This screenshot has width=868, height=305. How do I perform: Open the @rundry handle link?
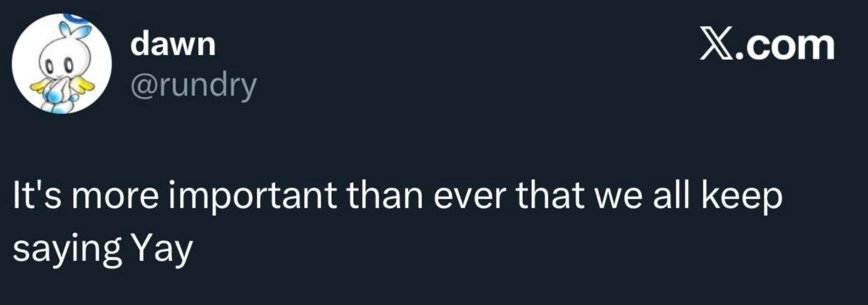[194, 85]
